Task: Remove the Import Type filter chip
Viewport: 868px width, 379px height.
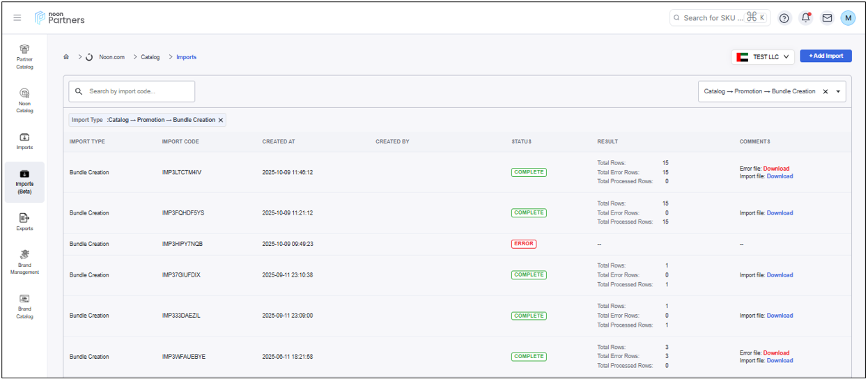Action: pos(221,120)
